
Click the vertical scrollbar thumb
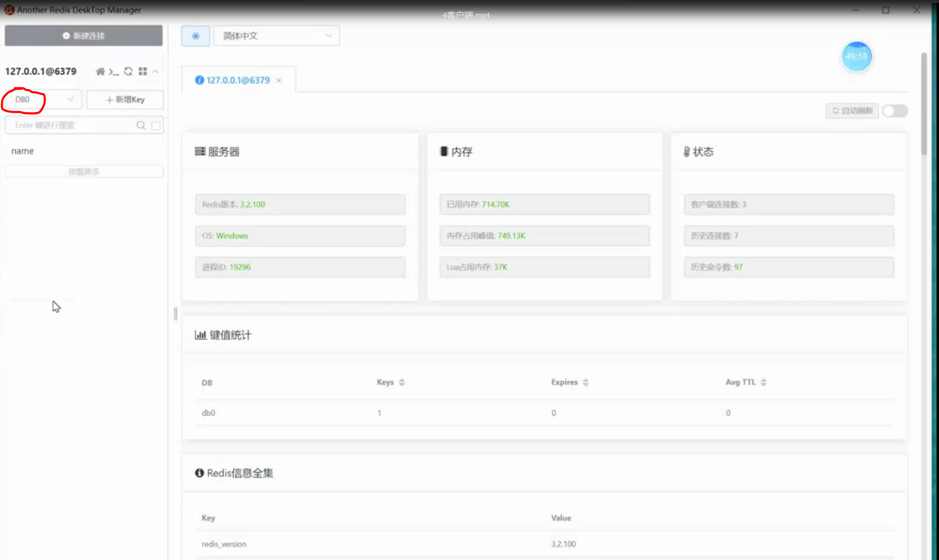coord(923,104)
